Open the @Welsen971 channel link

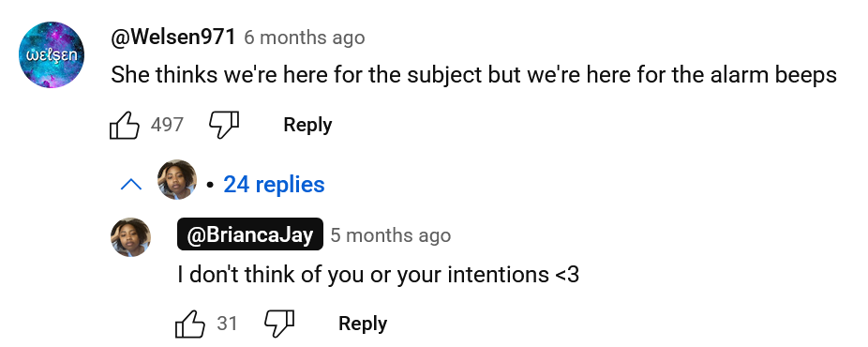173,38
